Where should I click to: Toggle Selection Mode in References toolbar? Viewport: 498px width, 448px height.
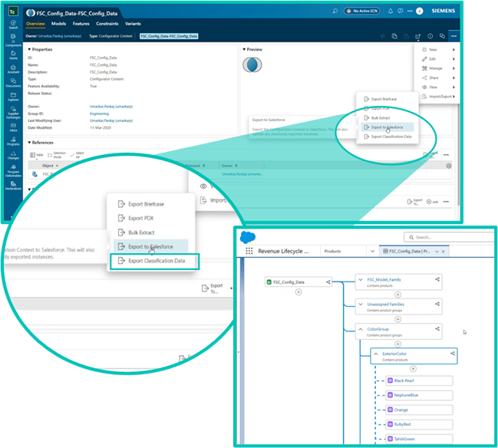coord(58,154)
